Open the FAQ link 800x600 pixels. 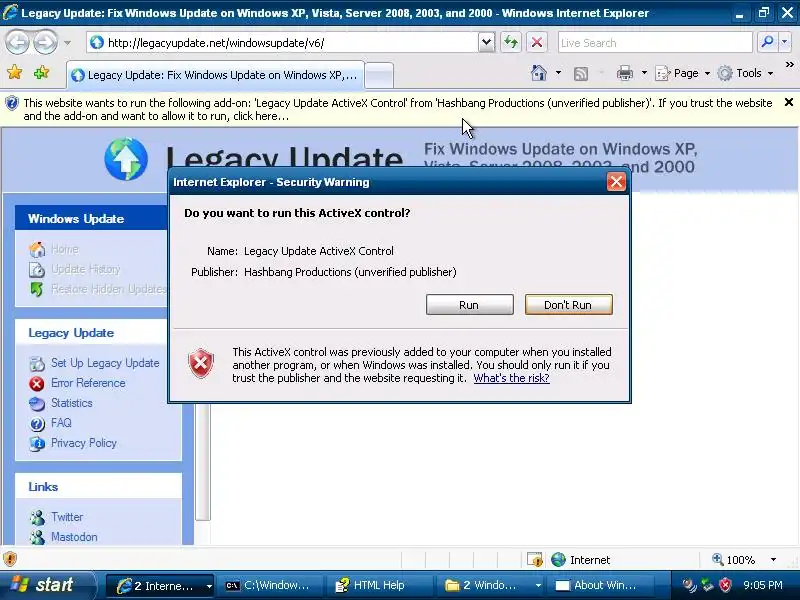point(61,422)
